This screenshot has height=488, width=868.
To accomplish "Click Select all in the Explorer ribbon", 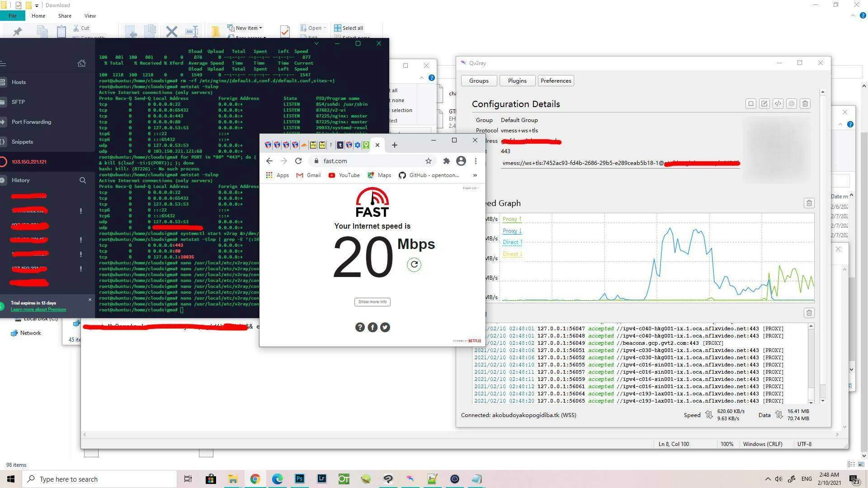I will coord(349,28).
